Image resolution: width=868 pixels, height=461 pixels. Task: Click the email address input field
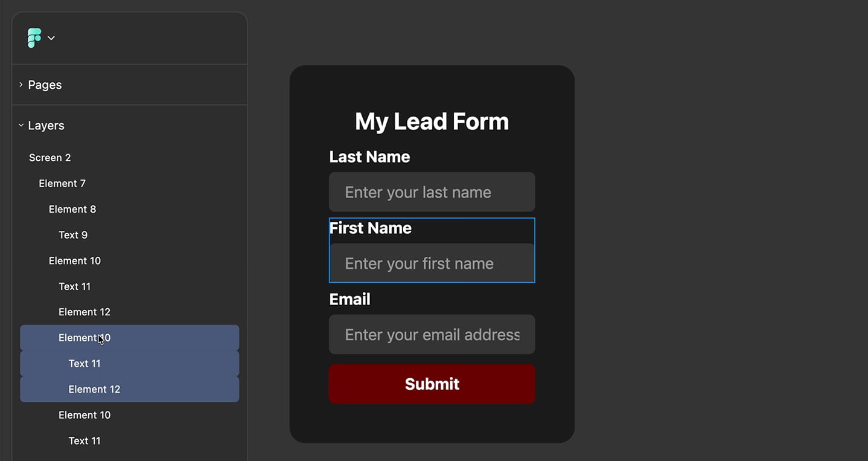(432, 335)
